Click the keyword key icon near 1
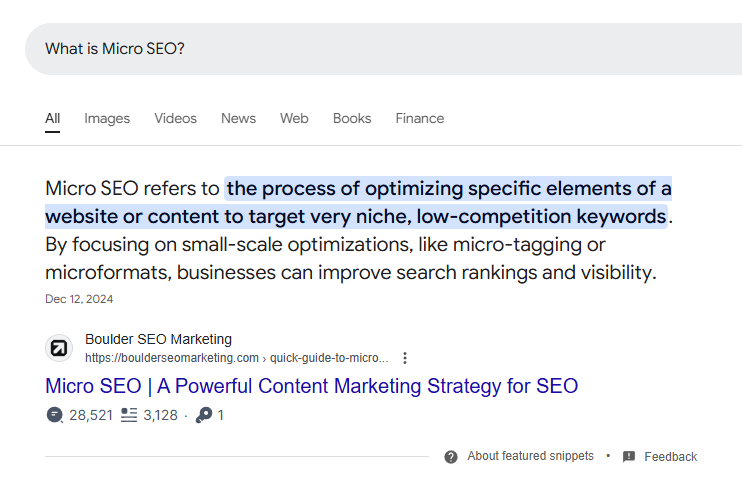 point(204,415)
